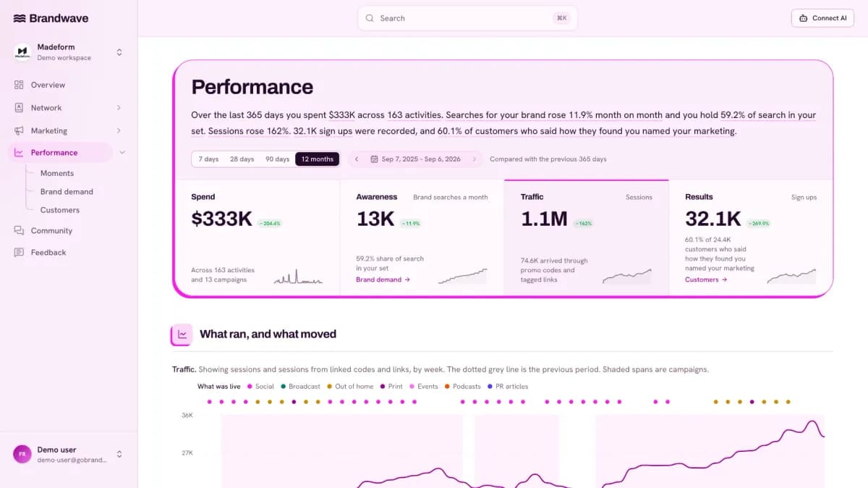868x488 pixels.
Task: Click the Madeform workspace logo
Action: (x=22, y=52)
